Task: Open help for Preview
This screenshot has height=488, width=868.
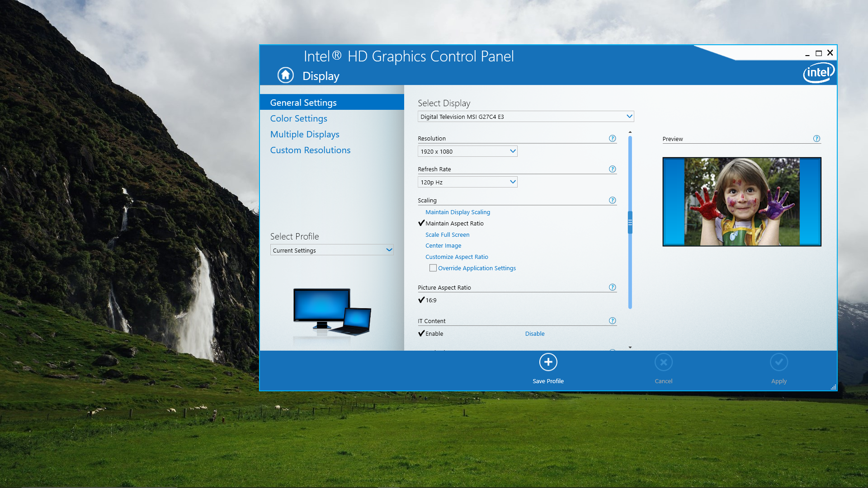Action: click(x=816, y=139)
